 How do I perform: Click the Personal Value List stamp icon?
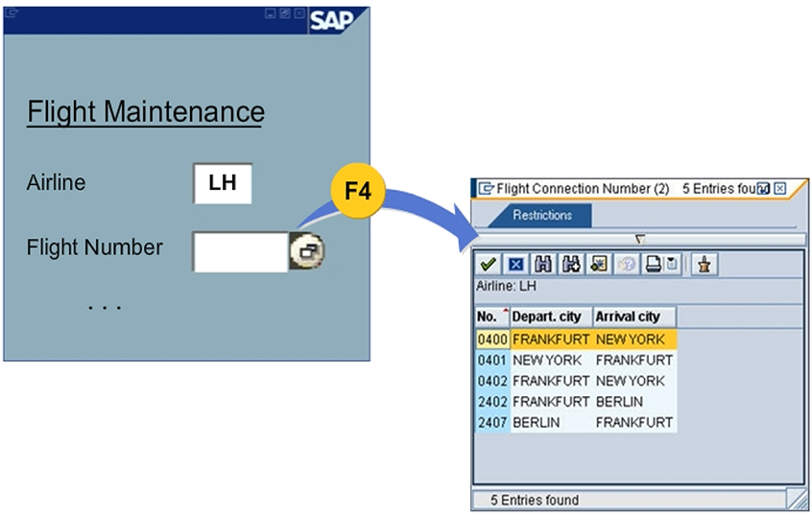(705, 265)
